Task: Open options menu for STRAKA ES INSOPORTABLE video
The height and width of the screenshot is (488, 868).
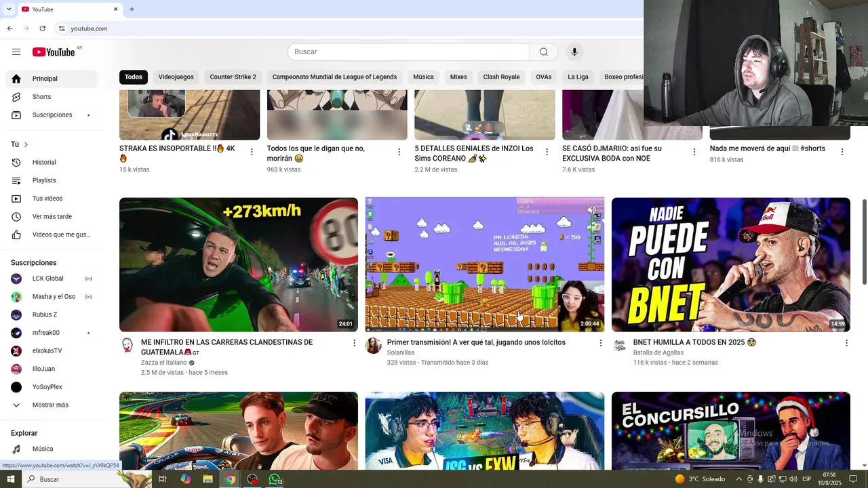Action: [252, 152]
